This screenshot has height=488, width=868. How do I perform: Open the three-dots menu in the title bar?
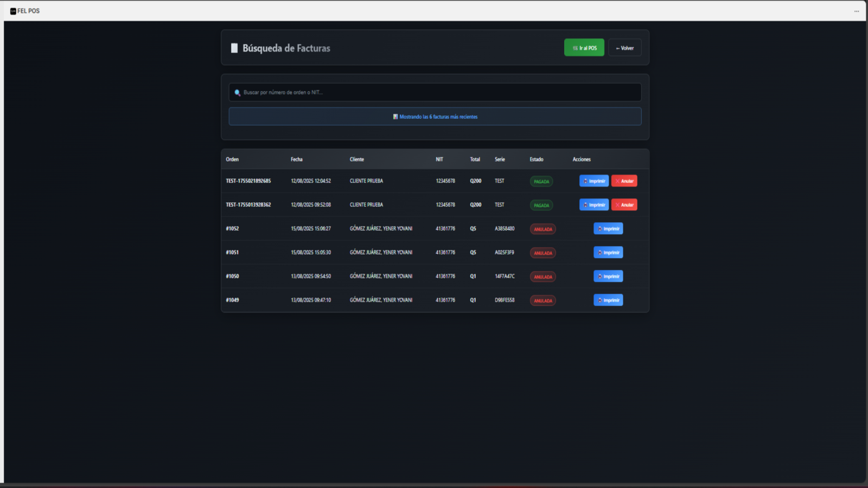857,11
